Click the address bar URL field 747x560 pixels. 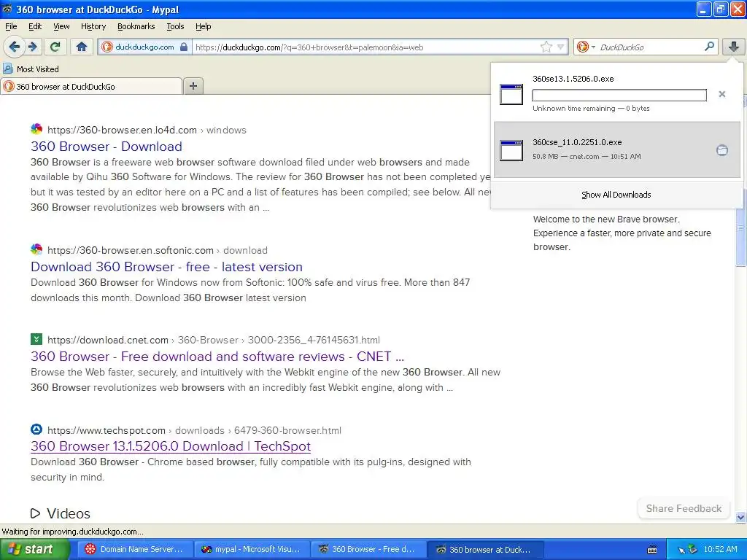(366, 47)
